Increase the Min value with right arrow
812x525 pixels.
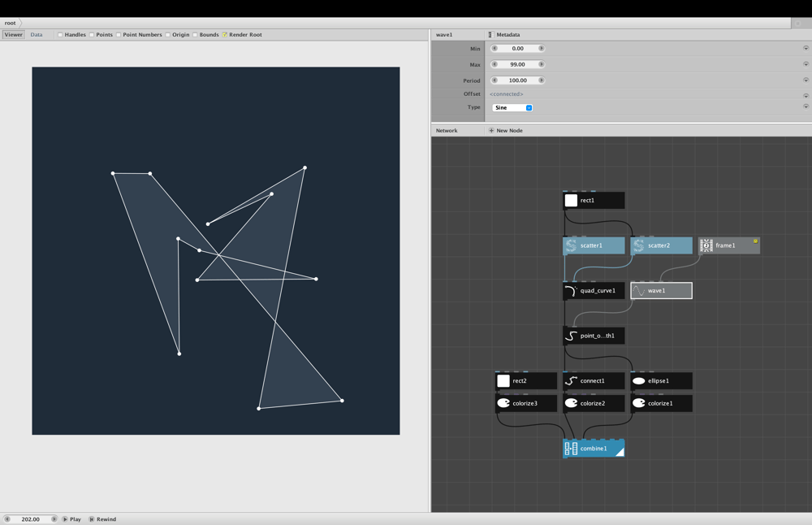coord(541,48)
